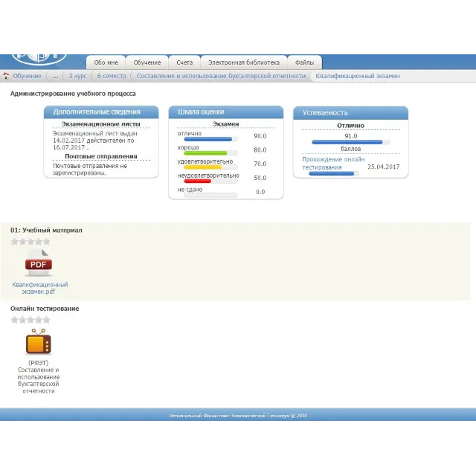Click the home icon in breadcrumb
The width and height of the screenshot is (476, 476).
6,76
